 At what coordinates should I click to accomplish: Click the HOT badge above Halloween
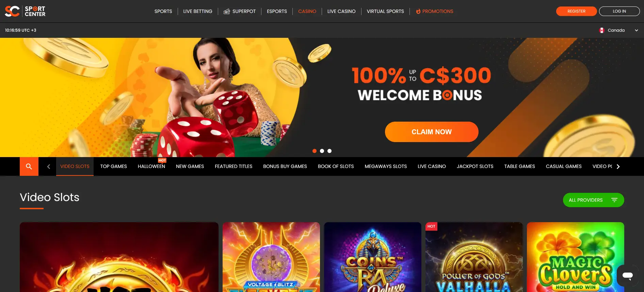tap(162, 160)
